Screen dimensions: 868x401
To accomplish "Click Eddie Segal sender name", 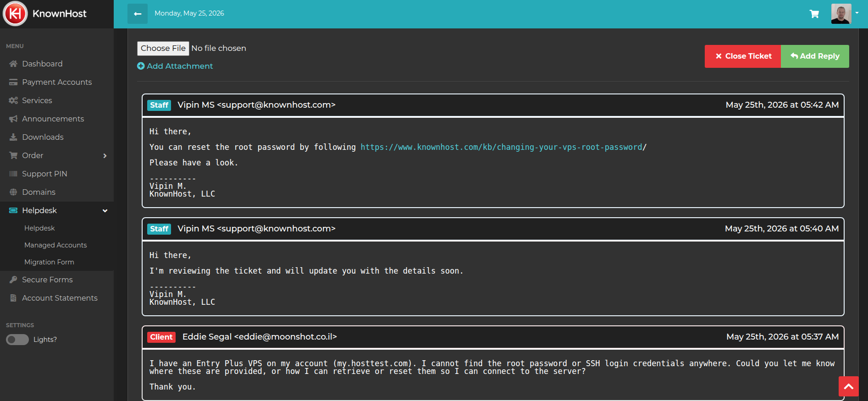I will (x=207, y=337).
